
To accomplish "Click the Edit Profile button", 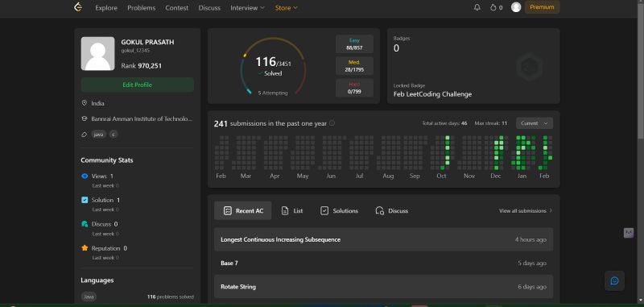I will tap(137, 85).
